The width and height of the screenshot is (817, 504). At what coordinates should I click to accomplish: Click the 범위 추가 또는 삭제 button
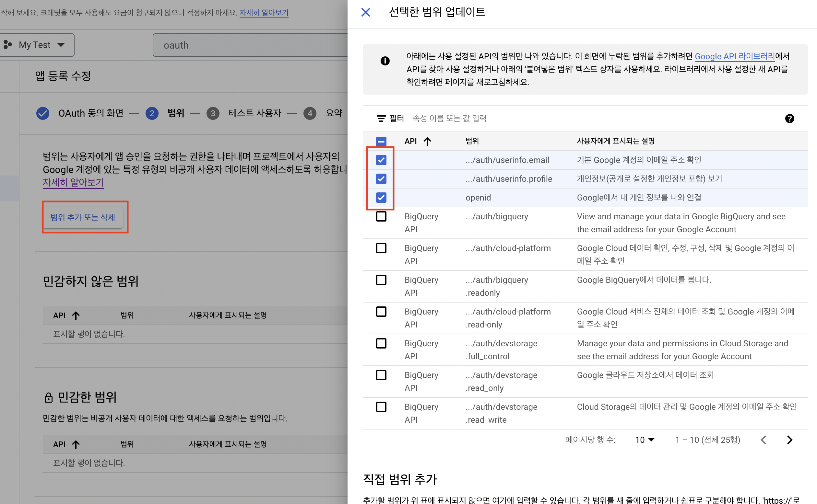[x=83, y=217]
